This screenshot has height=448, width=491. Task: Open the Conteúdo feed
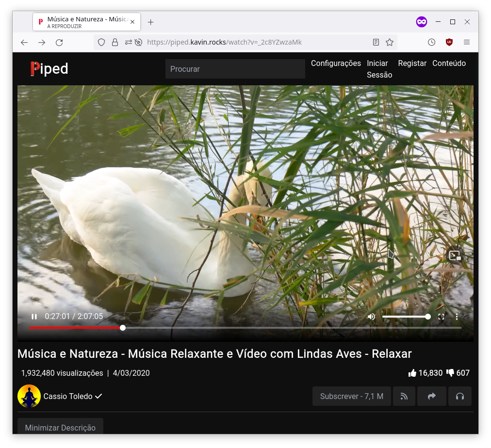pyautogui.click(x=449, y=63)
